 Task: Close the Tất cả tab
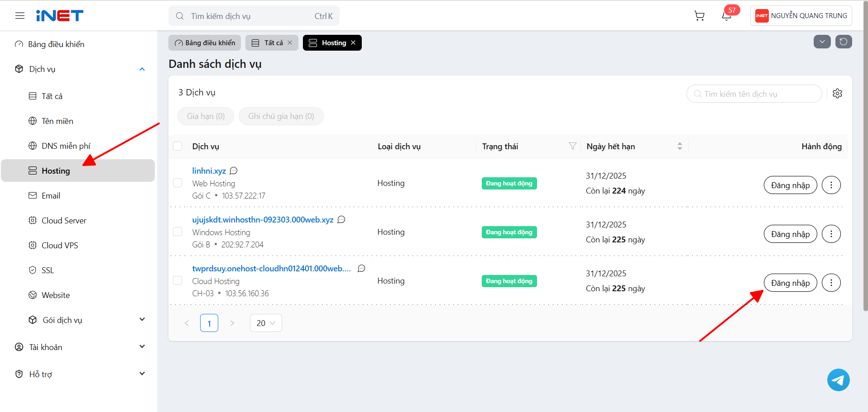click(x=290, y=43)
